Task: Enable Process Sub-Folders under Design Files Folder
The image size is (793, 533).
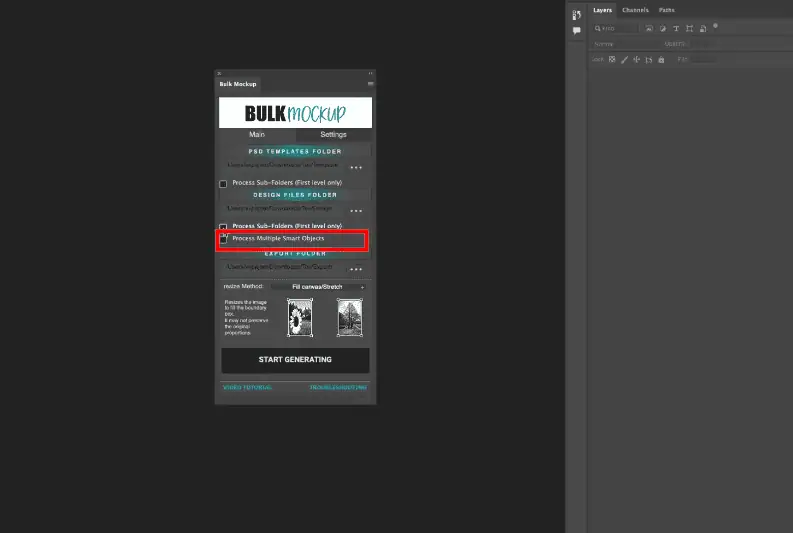Action: coord(223,227)
